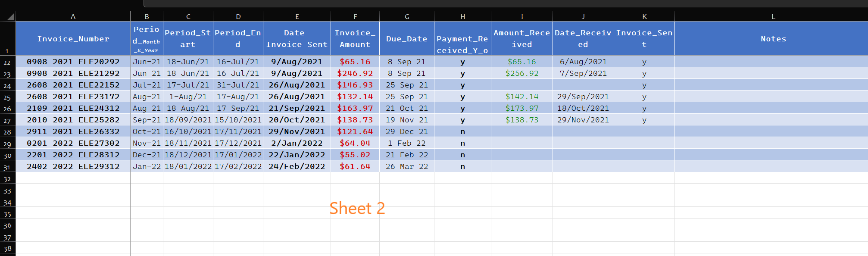
Task: Select cell with invoice 0908 2021 ELE20292
Action: [x=73, y=62]
